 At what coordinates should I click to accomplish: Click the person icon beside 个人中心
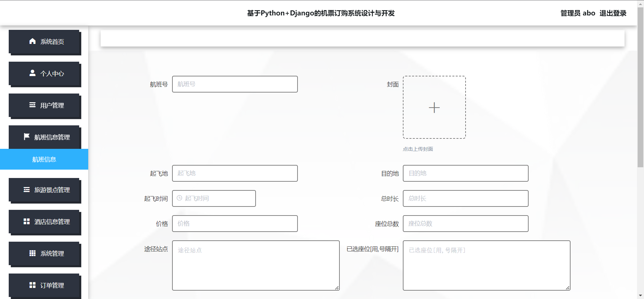click(33, 73)
